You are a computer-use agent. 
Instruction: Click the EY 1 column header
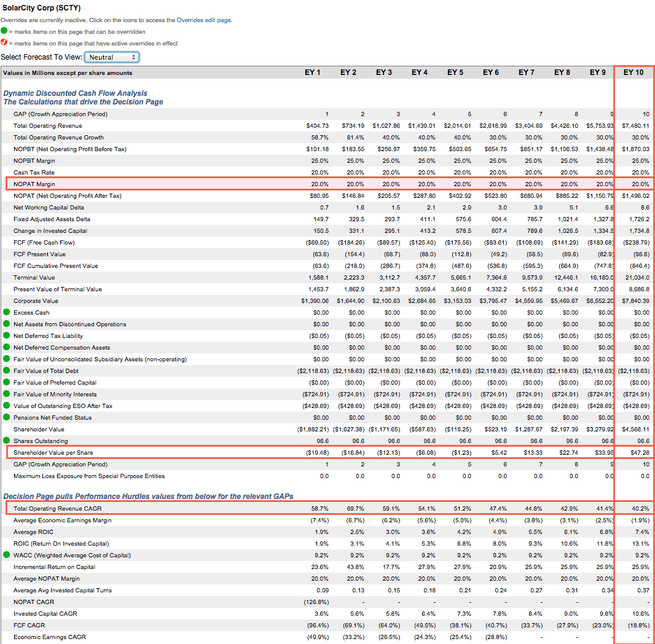pos(312,73)
